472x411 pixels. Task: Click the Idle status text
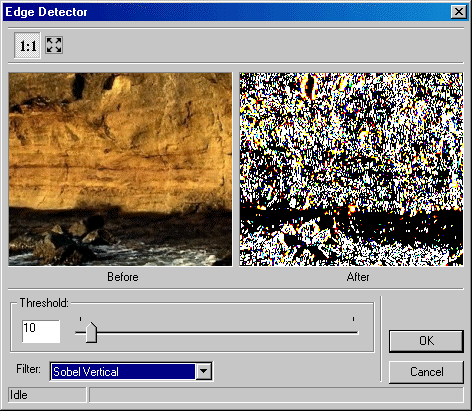coord(19,395)
